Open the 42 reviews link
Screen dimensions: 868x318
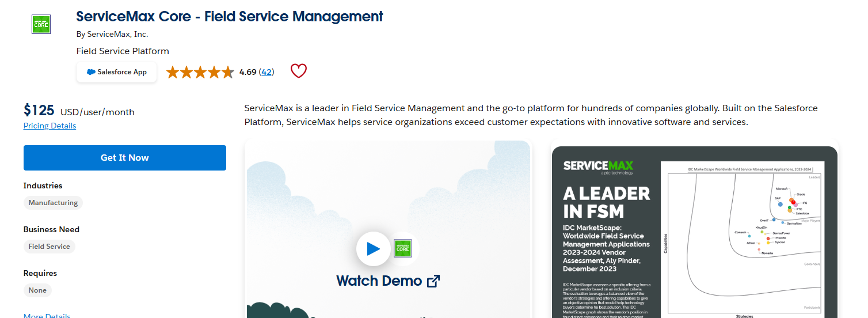(267, 72)
